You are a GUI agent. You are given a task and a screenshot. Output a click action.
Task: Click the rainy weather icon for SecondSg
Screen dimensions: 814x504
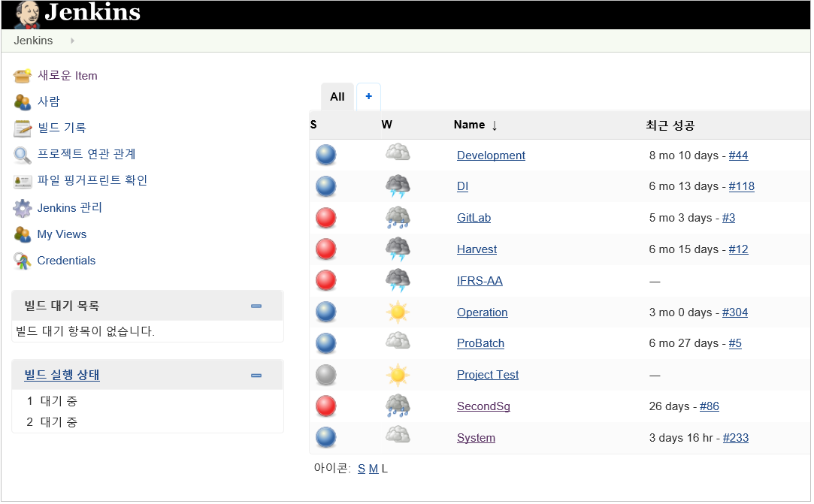tap(398, 406)
